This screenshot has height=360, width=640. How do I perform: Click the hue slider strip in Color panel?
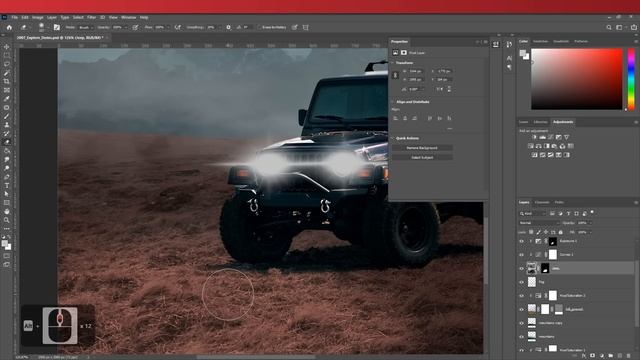coord(631,79)
